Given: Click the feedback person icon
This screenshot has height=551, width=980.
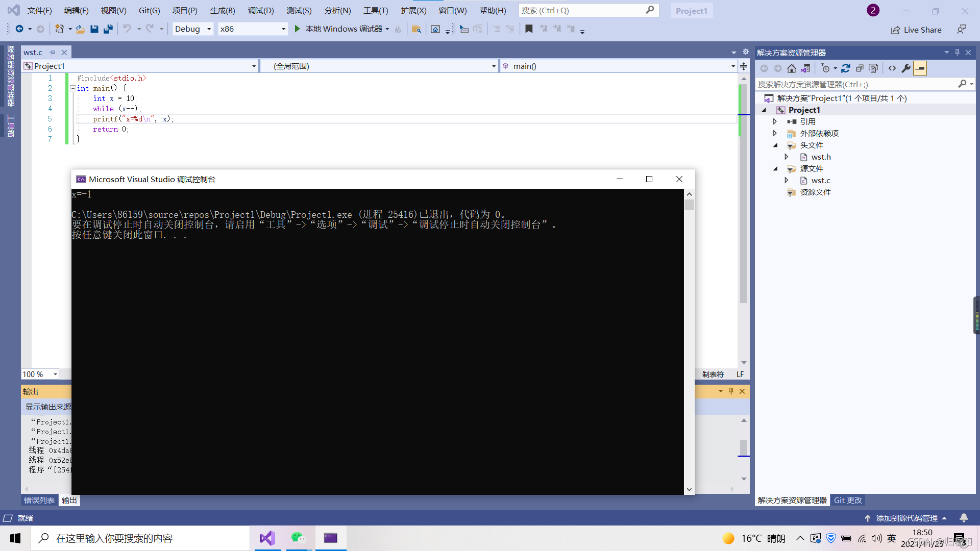Looking at the screenshot, I should click(x=962, y=30).
